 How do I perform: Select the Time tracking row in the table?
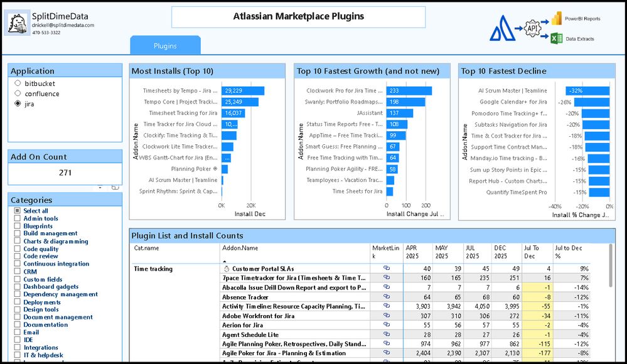(x=153, y=268)
